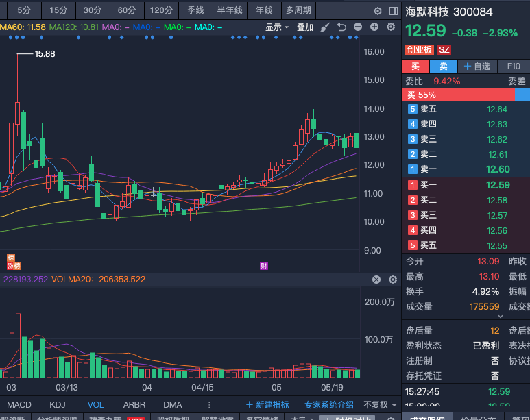
Task: Add stock via 自选 button
Action: [x=477, y=66]
